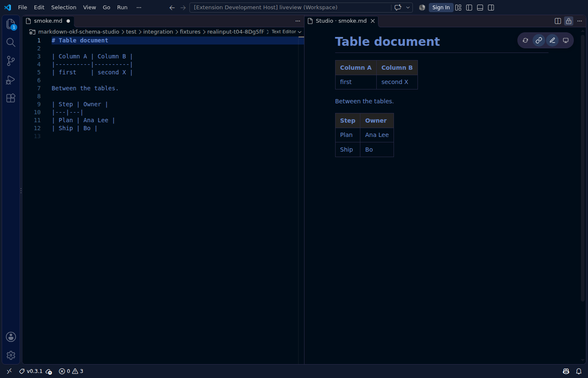Split the Studio editor to the right

pyautogui.click(x=558, y=21)
